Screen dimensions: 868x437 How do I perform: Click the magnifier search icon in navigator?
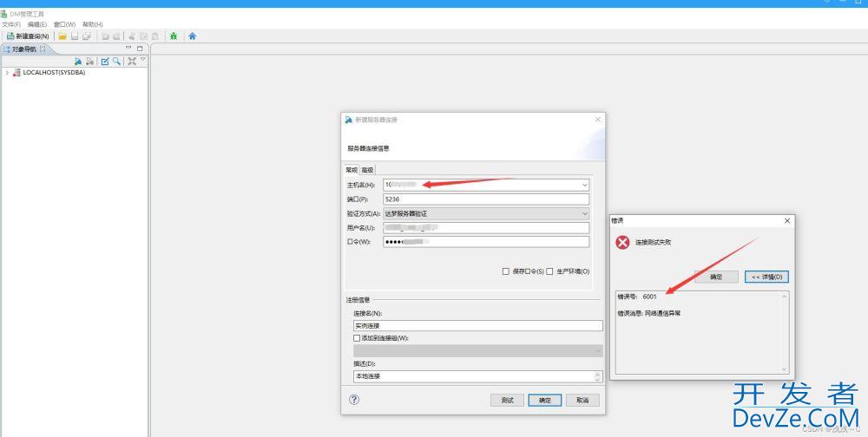[117, 61]
